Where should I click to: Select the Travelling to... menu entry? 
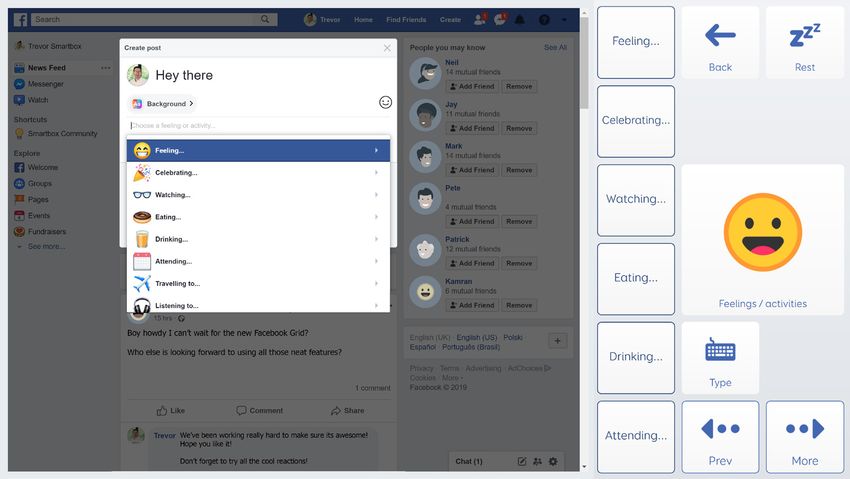[x=259, y=284]
